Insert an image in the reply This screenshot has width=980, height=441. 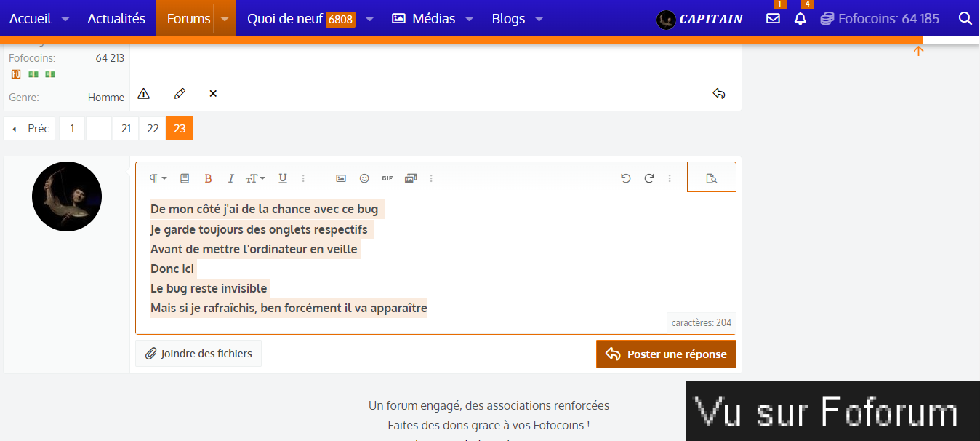tap(341, 178)
